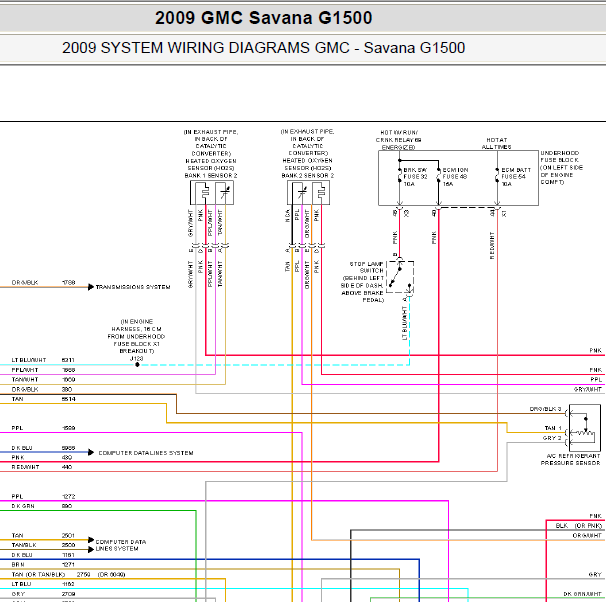
Task: Click the "PPL/WHT" wire label at left
Action: 25,370
